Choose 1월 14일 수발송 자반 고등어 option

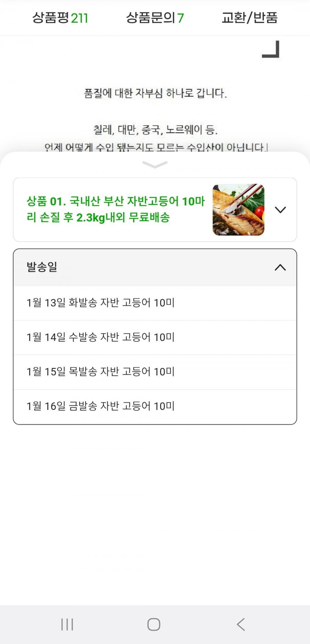[101, 337]
